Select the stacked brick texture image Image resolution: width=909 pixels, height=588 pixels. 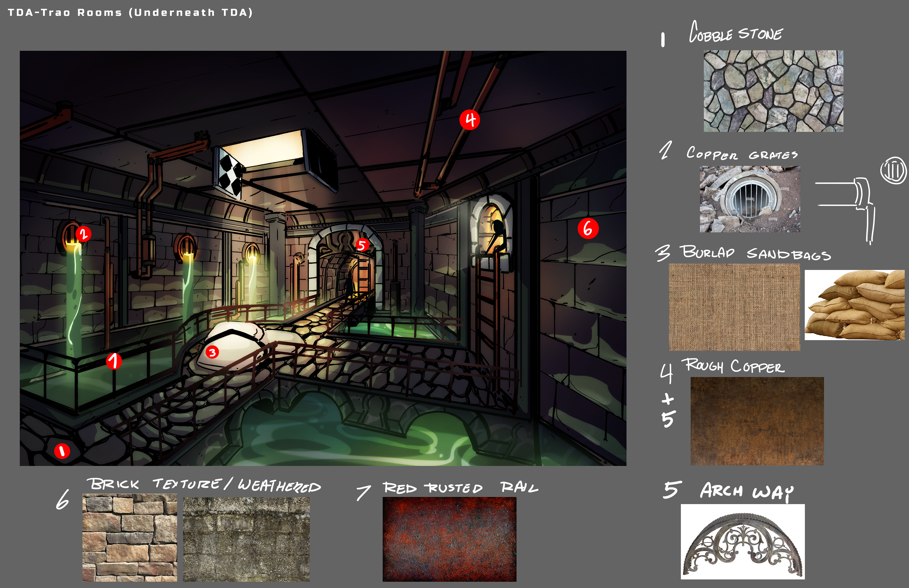(129, 537)
